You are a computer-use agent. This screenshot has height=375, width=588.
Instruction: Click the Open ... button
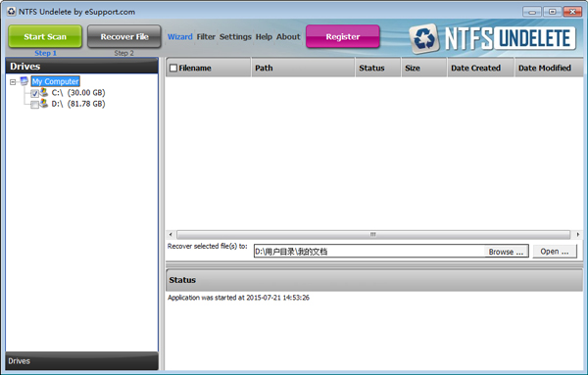555,252
